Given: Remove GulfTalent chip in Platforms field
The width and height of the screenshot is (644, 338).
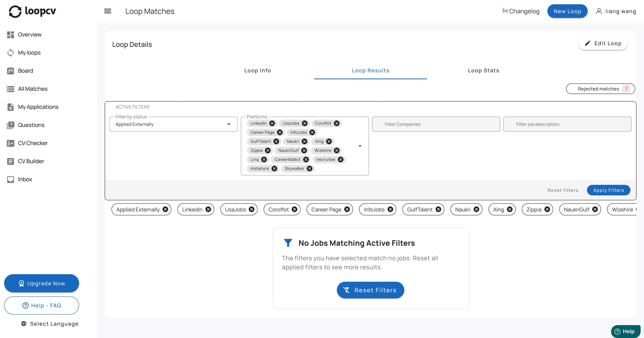Looking at the screenshot, I should 276,141.
